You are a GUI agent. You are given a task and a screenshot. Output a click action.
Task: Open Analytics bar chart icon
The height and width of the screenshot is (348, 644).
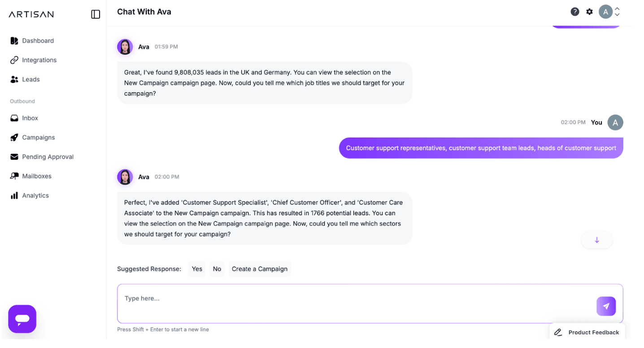14,196
